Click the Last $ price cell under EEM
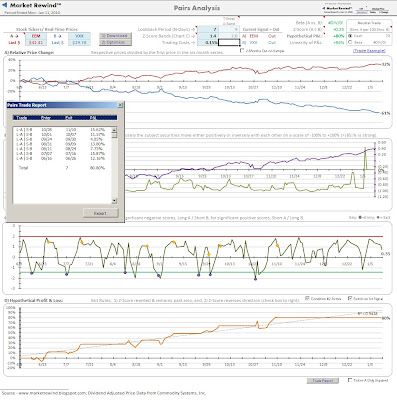397x400 pixels. (36, 43)
